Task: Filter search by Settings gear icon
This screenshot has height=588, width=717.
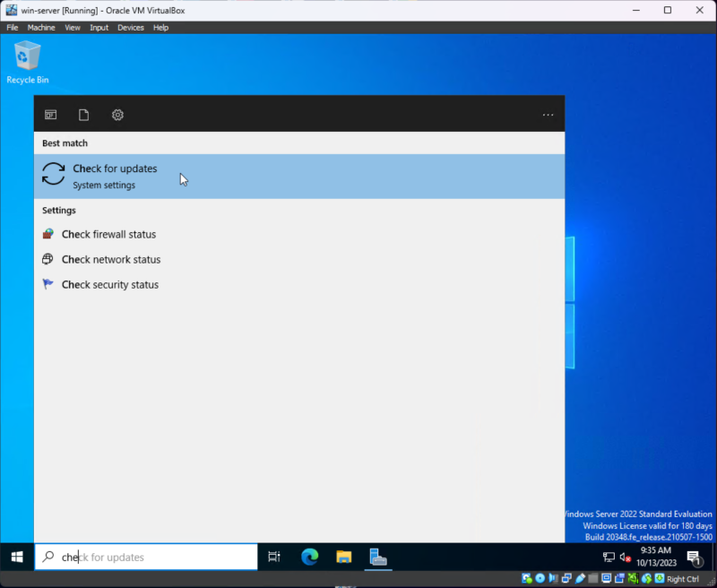Action: coord(117,115)
